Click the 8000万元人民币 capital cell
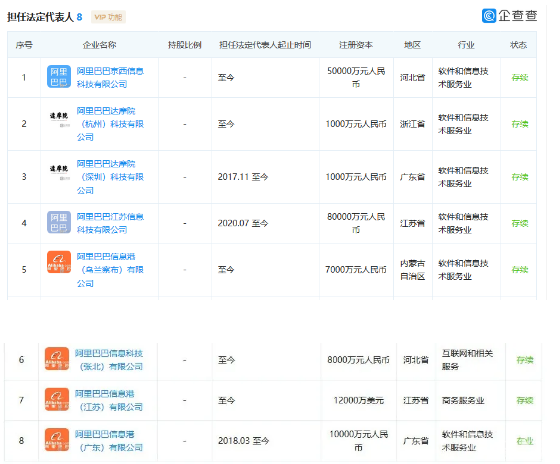The height and width of the screenshot is (464, 560). [x=358, y=360]
